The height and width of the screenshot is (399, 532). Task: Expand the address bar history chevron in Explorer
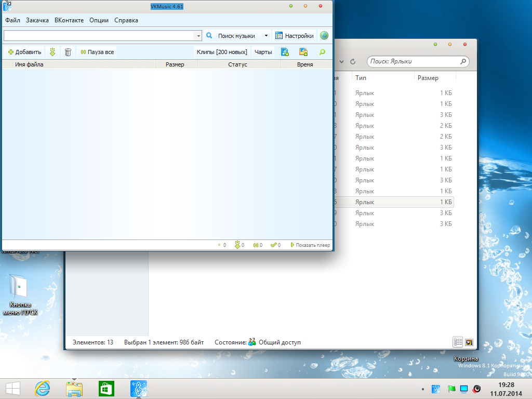click(342, 61)
